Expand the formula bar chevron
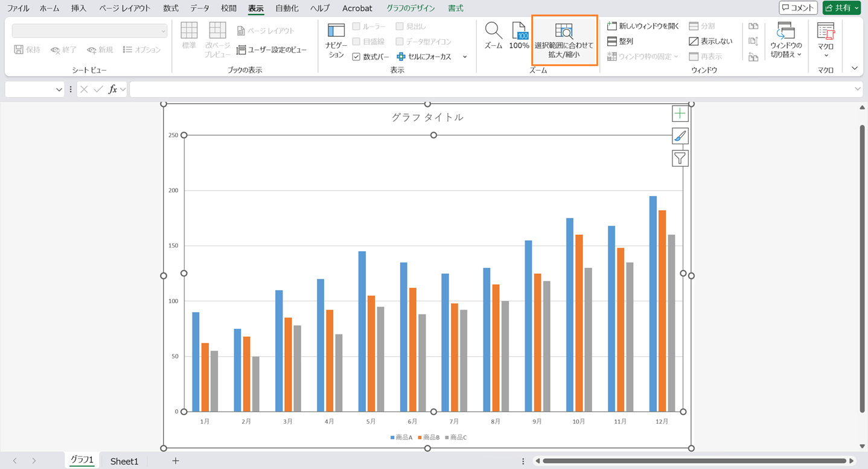The height and width of the screenshot is (469, 868). tap(858, 89)
